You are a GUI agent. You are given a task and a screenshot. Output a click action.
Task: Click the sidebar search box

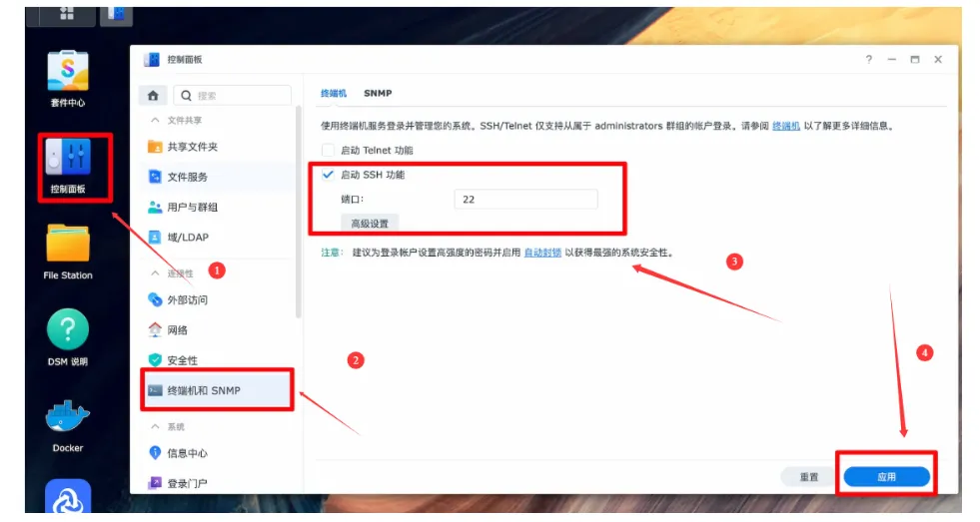point(232,96)
